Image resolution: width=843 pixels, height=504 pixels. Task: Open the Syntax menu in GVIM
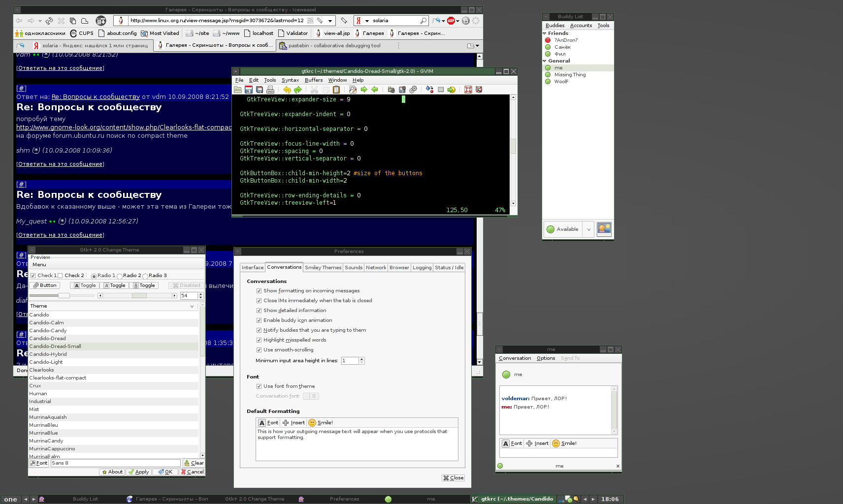tap(290, 80)
